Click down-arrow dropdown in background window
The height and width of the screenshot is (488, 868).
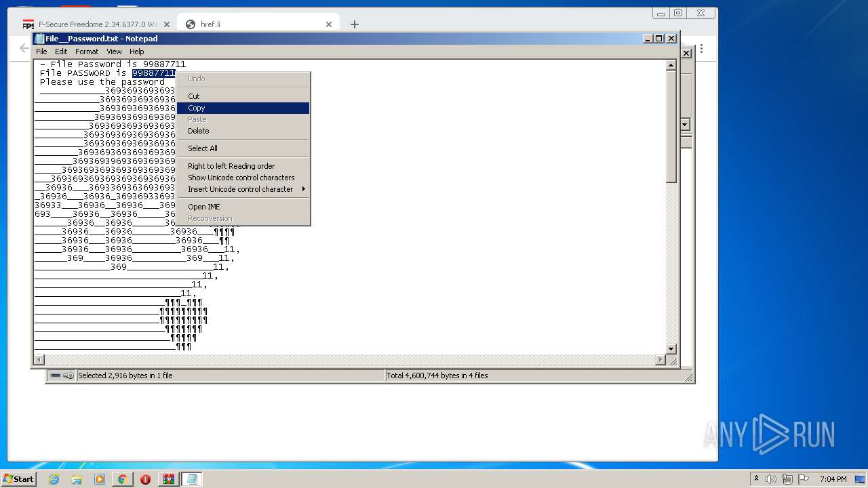point(685,125)
